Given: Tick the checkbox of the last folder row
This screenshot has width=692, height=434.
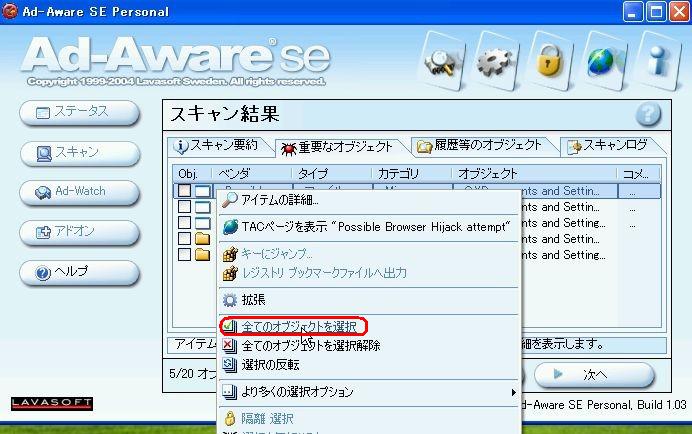Looking at the screenshot, I should [185, 255].
